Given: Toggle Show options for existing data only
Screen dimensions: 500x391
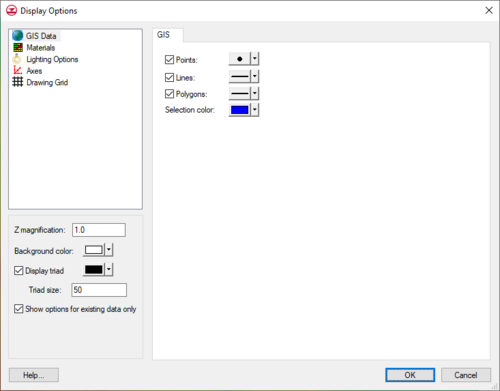Looking at the screenshot, I should [x=18, y=309].
